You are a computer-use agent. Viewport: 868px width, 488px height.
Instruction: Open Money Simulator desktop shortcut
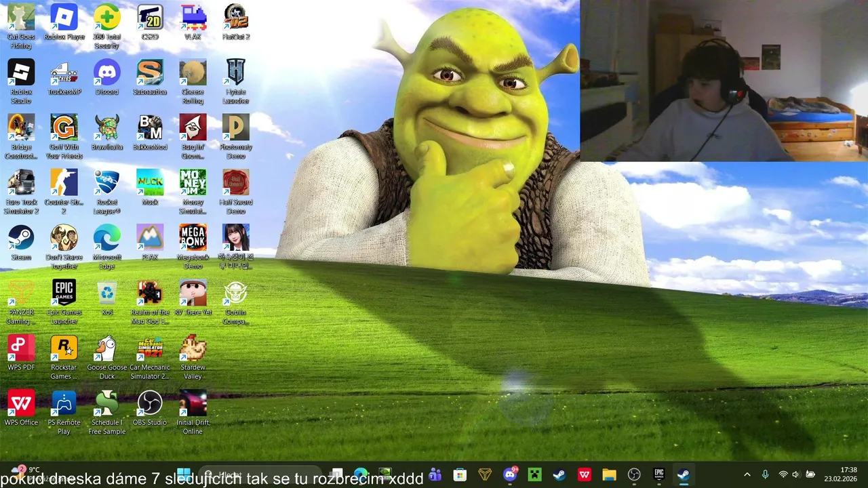(193, 192)
